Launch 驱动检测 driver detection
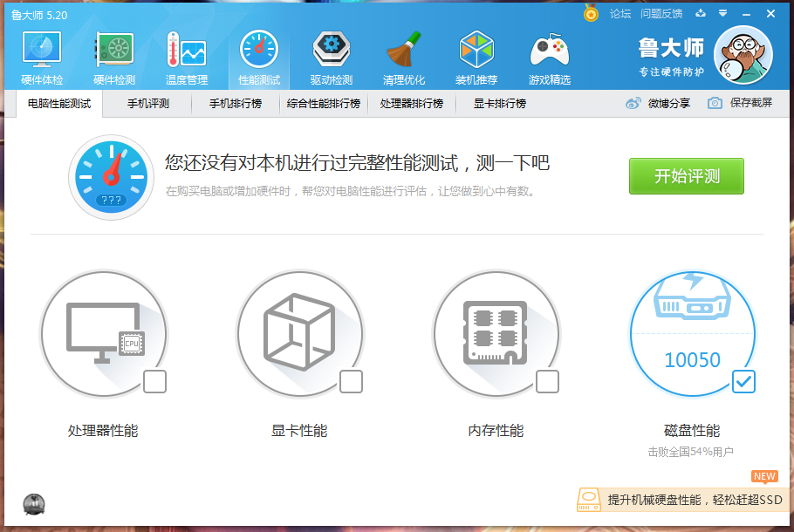Screen dimensions: 794x532 331,52
